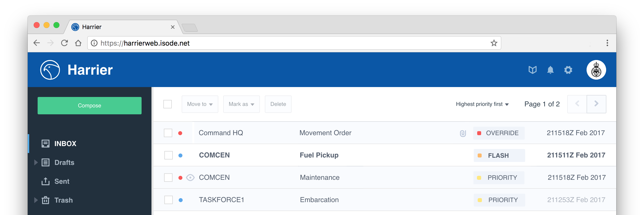Reload the page with refresh icon
The image size is (644, 215).
coord(65,43)
